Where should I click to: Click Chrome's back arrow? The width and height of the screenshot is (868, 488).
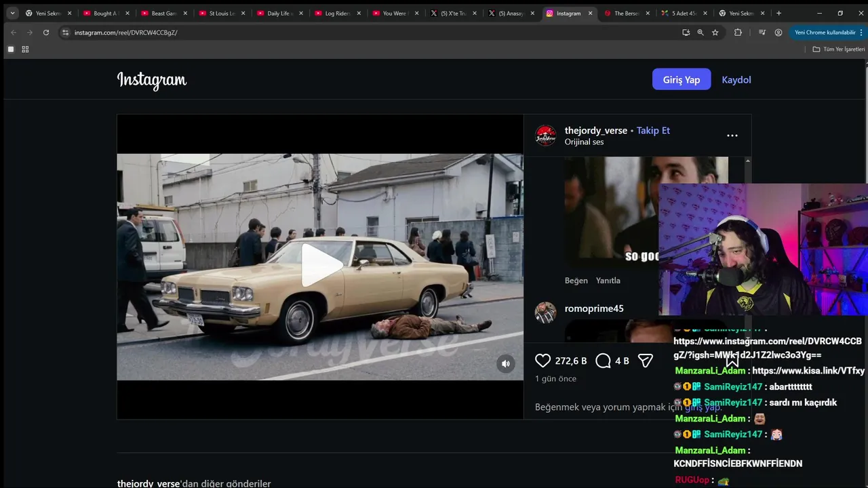[14, 33]
